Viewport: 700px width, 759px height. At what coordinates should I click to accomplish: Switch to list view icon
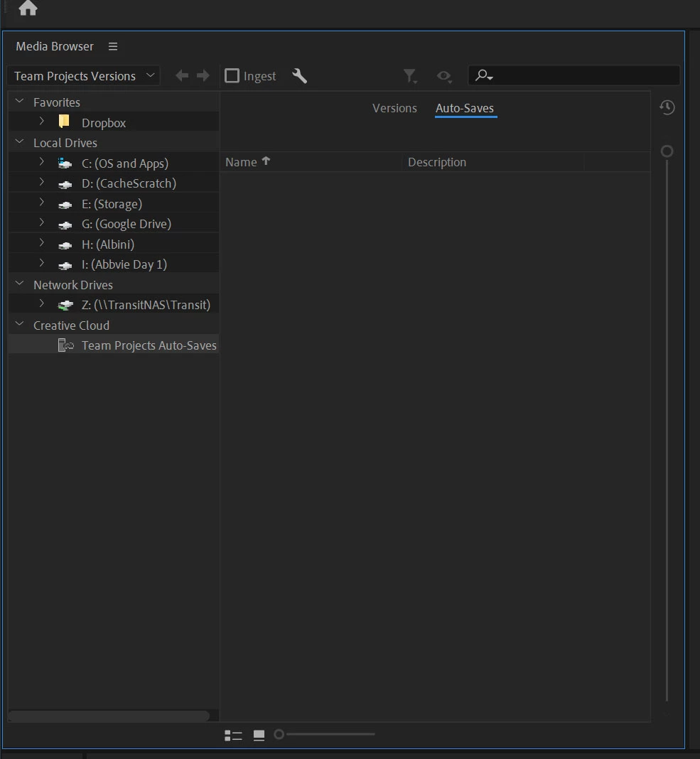(x=233, y=736)
